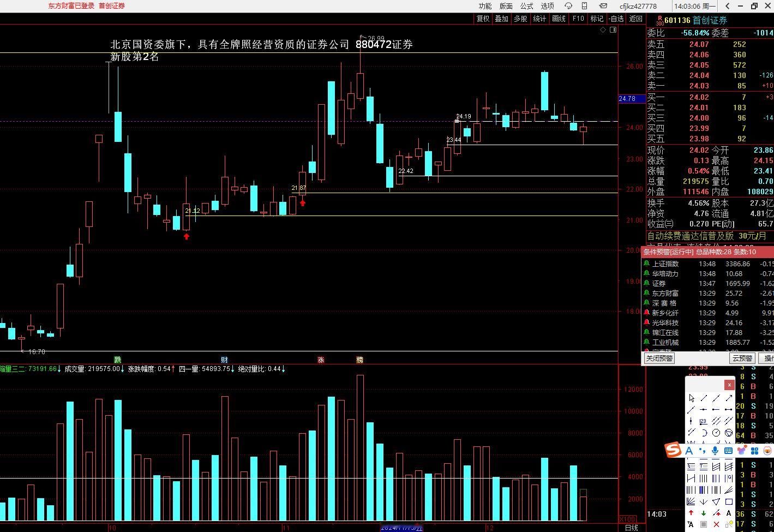The height and width of the screenshot is (532, 774).
Task: Select the arrow line drawing tool
Action: [729, 398]
